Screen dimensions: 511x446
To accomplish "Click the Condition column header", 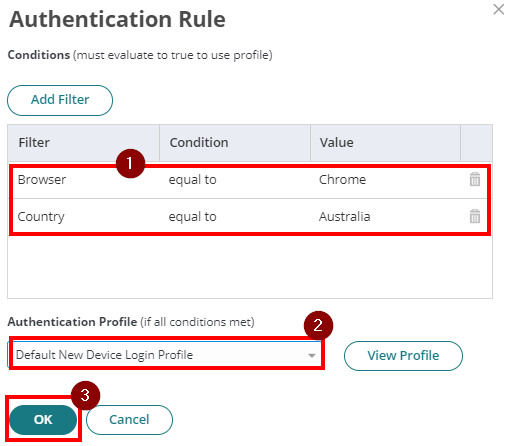I will pyautogui.click(x=235, y=143).
